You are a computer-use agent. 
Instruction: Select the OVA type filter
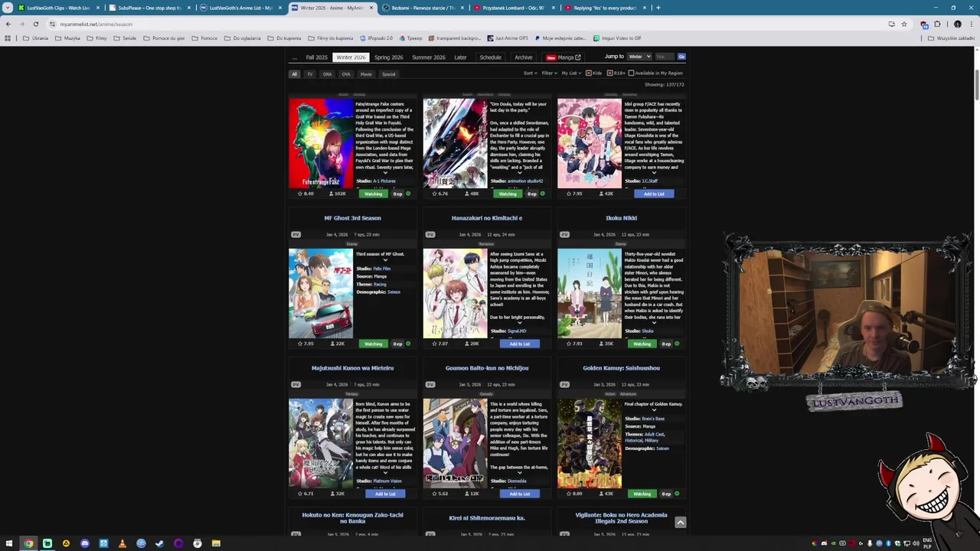(x=346, y=74)
